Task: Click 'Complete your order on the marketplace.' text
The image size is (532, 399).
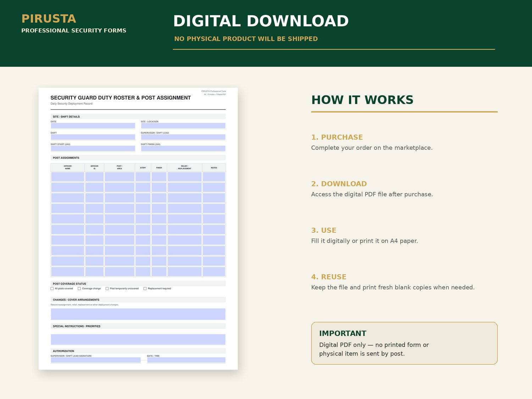Action: coord(372,148)
